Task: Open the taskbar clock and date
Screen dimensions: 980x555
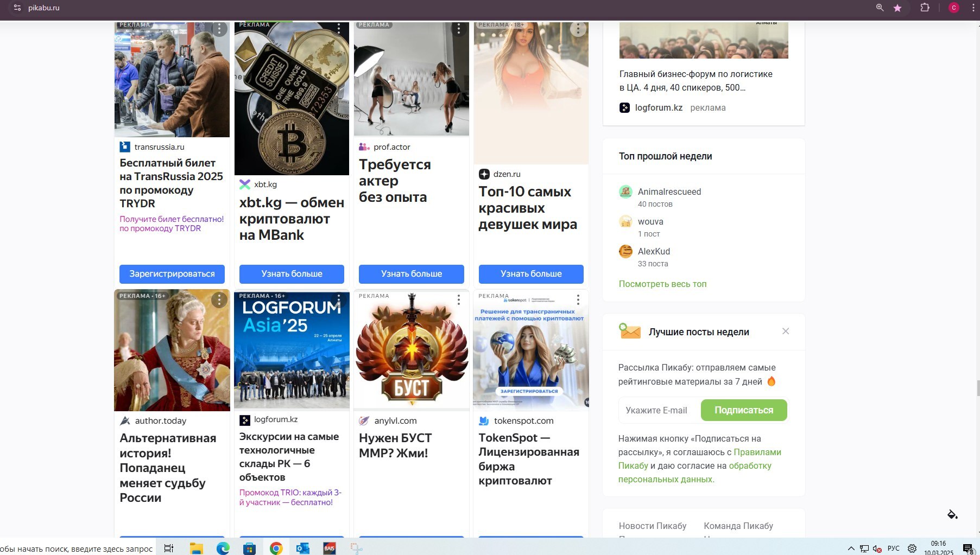Action: pyautogui.click(x=939, y=548)
